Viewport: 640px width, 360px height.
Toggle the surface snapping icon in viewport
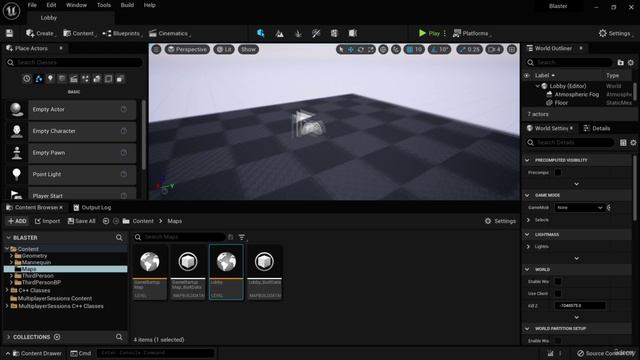[x=396, y=49]
